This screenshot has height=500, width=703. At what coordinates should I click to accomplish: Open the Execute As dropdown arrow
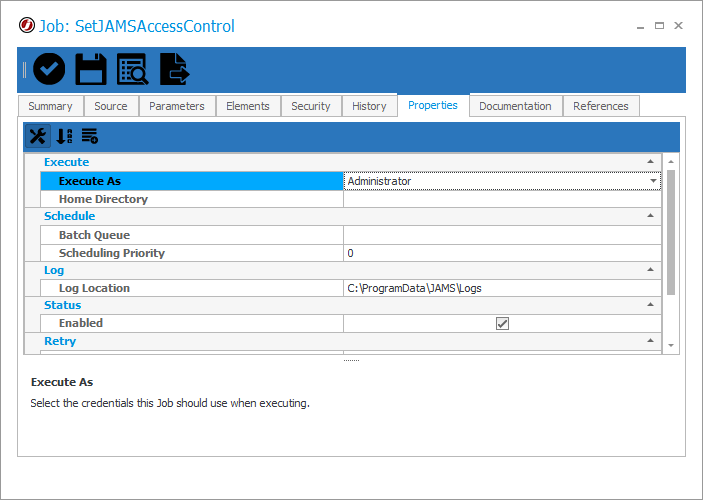coord(653,181)
